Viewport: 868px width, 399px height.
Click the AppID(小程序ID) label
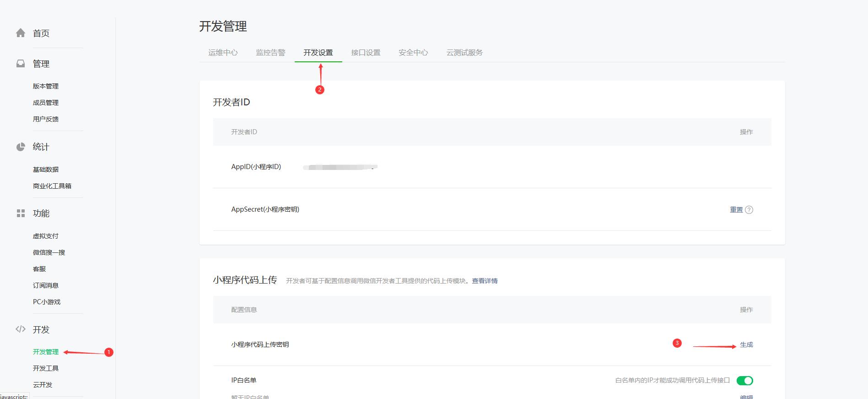point(256,167)
